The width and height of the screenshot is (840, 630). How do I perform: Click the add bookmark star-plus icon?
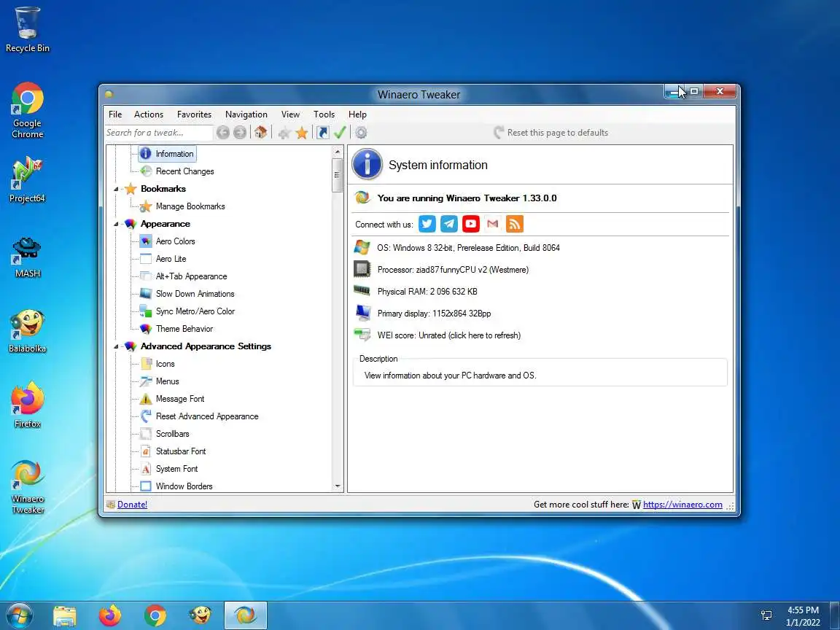coord(284,133)
